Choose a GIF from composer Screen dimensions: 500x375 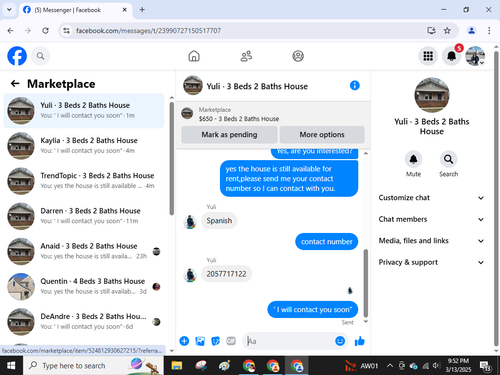tap(231, 341)
